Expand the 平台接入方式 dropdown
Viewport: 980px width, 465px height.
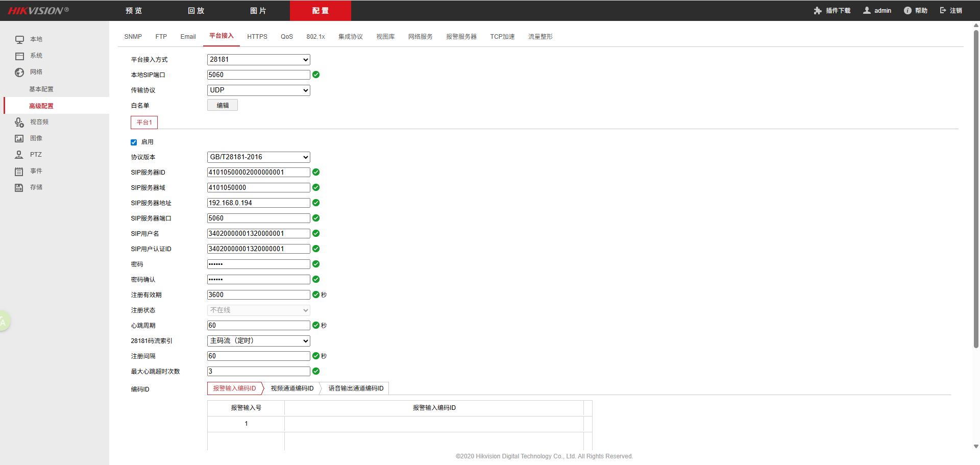point(258,60)
